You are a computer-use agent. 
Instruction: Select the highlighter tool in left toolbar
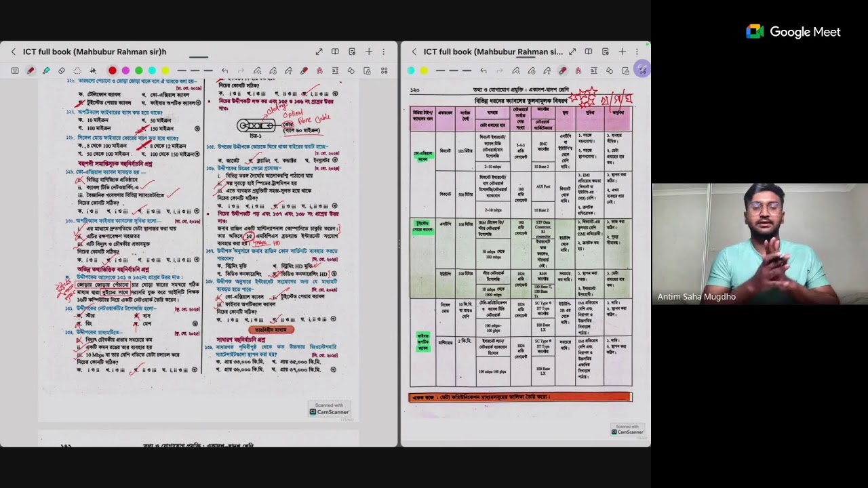(46, 70)
